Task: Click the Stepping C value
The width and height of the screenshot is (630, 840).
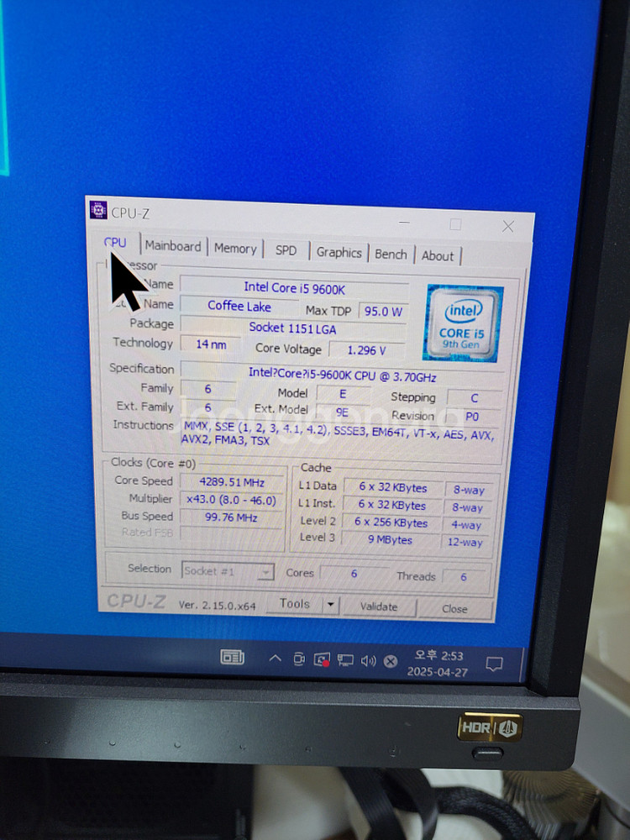Action: pyautogui.click(x=474, y=398)
